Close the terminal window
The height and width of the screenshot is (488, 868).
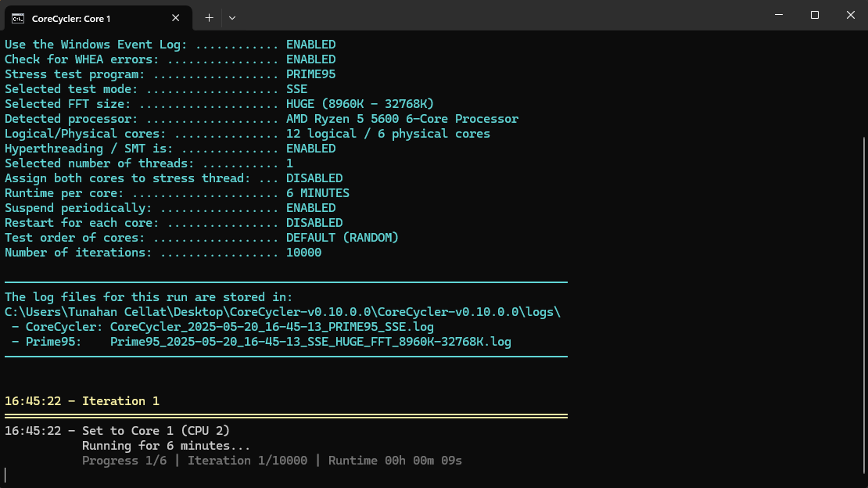pyautogui.click(x=850, y=15)
